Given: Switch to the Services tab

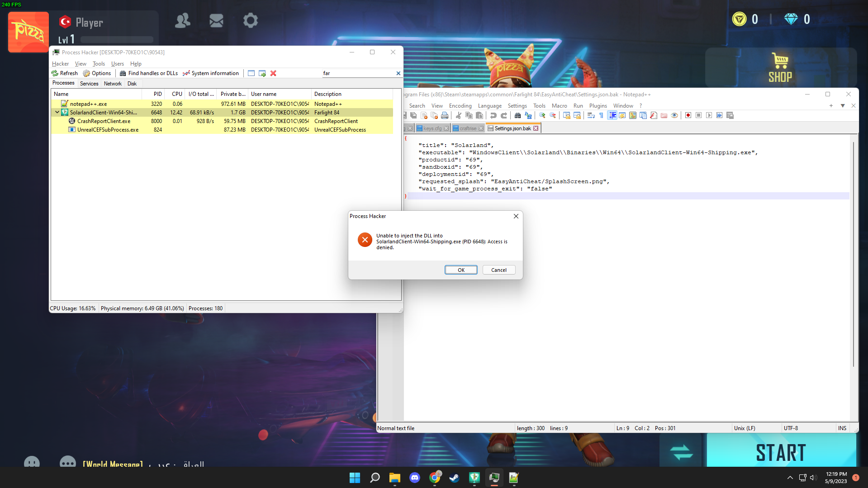Looking at the screenshot, I should pyautogui.click(x=89, y=84).
